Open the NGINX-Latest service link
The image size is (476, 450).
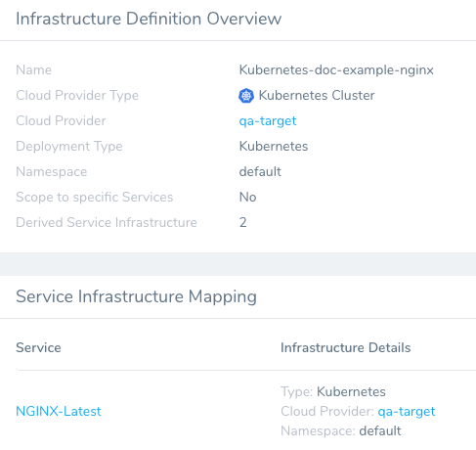click(x=59, y=411)
